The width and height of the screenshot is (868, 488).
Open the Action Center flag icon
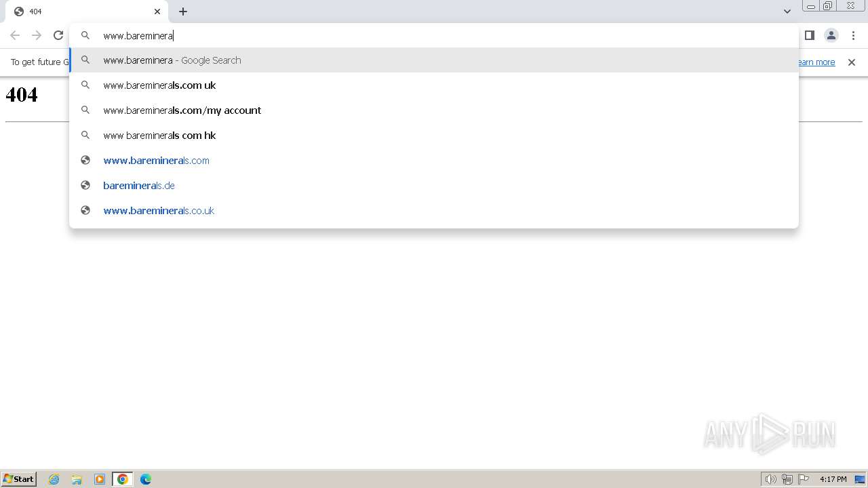point(804,479)
